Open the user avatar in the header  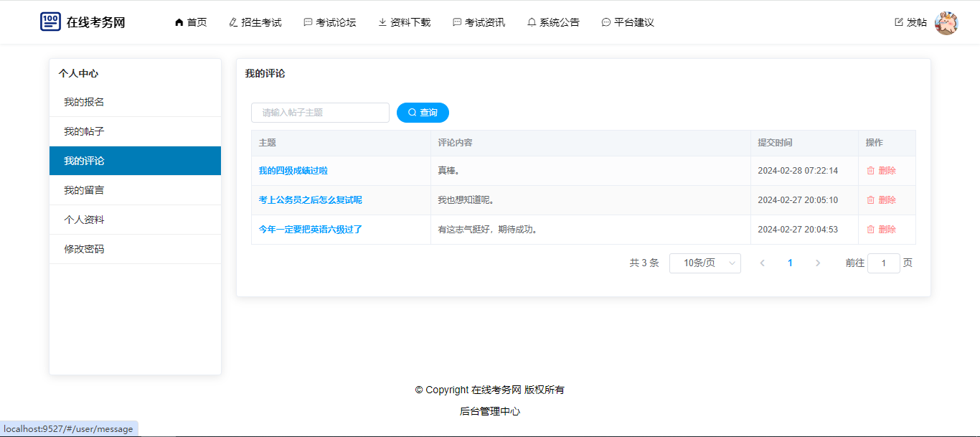pos(946,23)
